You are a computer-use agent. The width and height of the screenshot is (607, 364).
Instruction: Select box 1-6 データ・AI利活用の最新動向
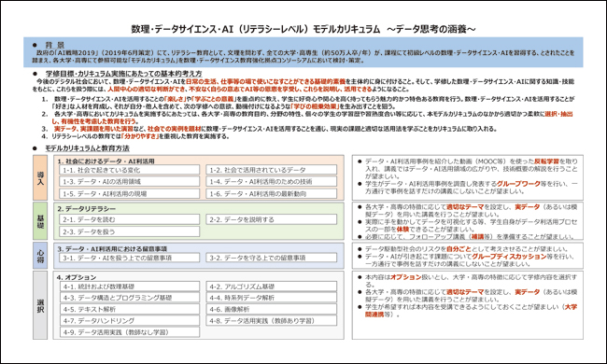pyautogui.click(x=272, y=193)
